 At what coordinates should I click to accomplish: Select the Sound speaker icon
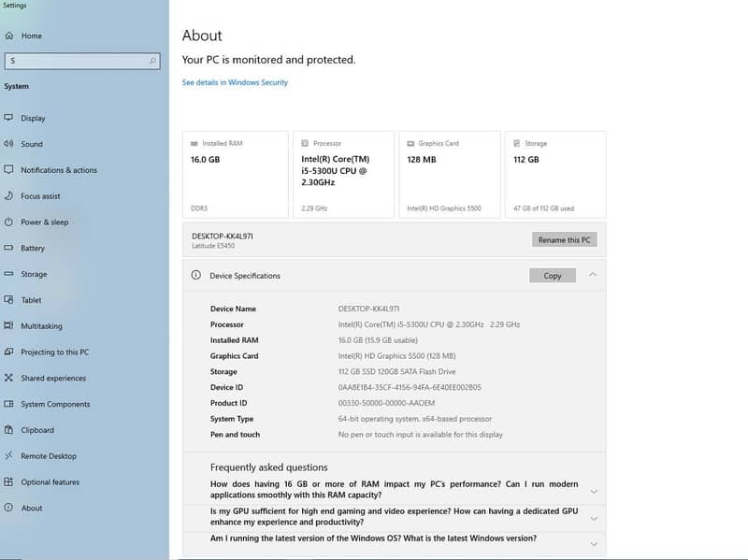point(8,144)
